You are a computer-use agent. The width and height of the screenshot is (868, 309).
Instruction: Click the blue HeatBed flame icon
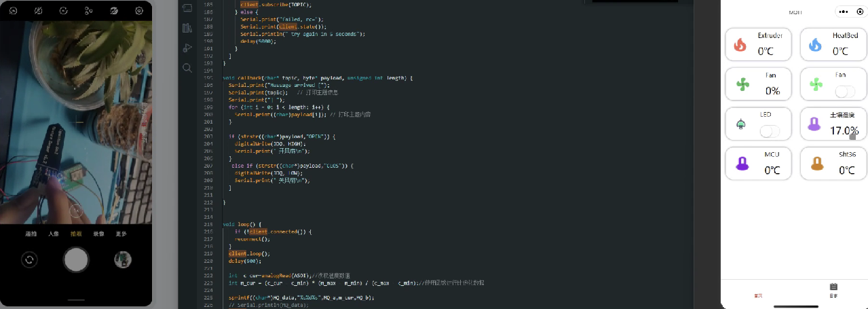point(815,46)
